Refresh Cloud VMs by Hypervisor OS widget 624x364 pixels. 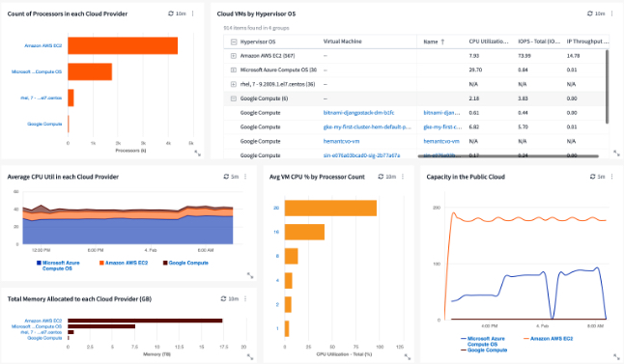(590, 14)
